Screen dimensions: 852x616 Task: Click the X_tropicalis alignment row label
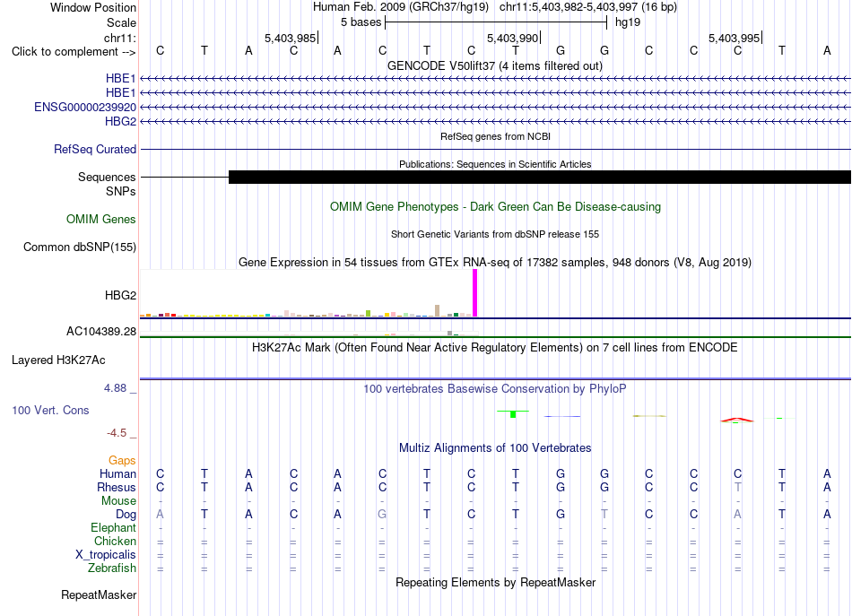[106, 555]
